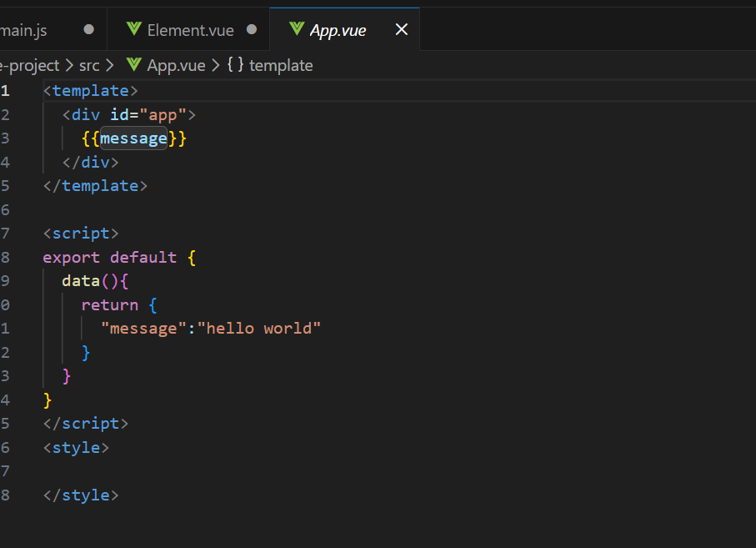This screenshot has width=756, height=548.
Task: Click the "hello world" string
Action: tap(259, 329)
